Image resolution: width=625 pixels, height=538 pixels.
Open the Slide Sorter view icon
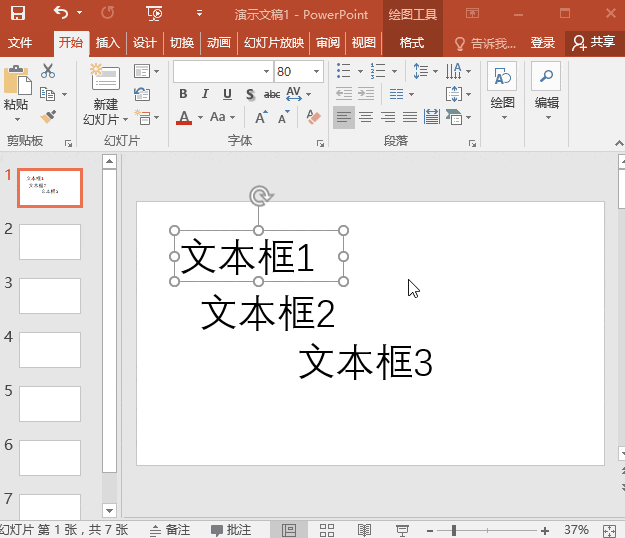(x=327, y=530)
